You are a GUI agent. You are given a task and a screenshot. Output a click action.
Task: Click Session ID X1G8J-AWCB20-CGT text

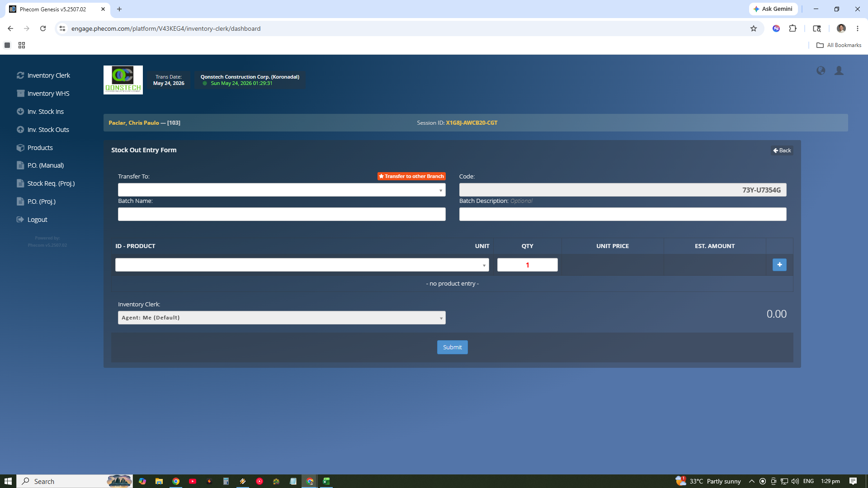pyautogui.click(x=457, y=123)
